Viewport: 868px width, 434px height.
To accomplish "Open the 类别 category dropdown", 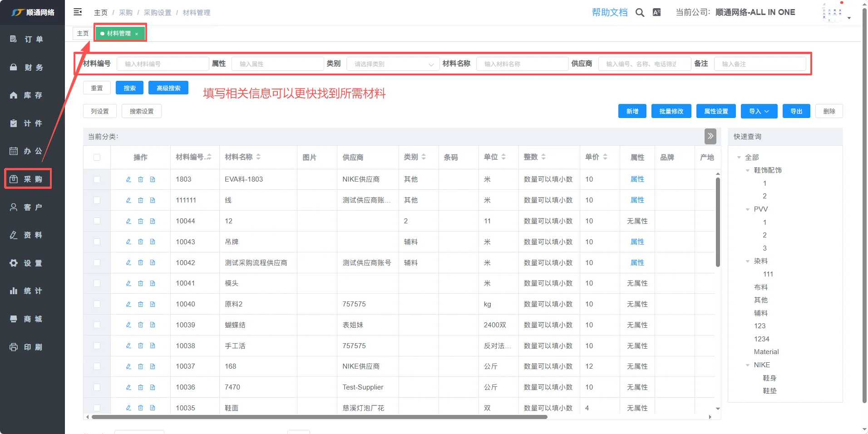I will 393,64.
